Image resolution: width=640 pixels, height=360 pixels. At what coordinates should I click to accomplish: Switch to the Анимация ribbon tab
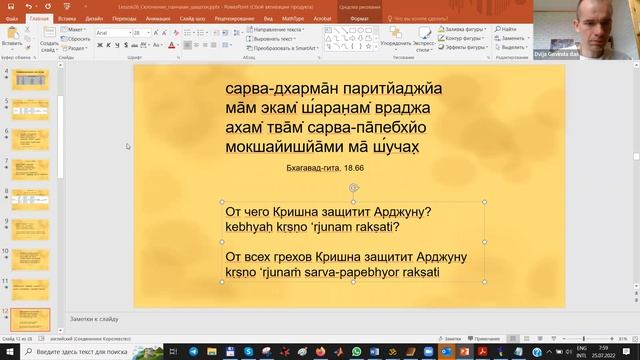(158, 19)
